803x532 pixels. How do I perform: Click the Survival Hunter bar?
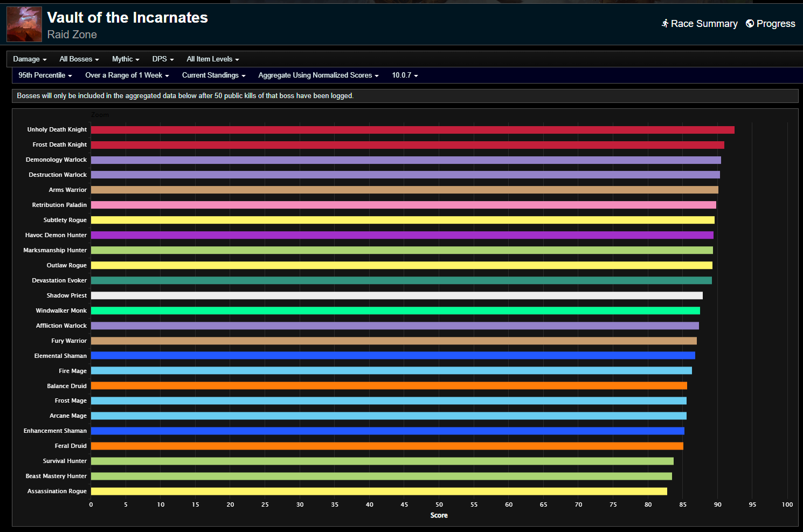coord(382,461)
